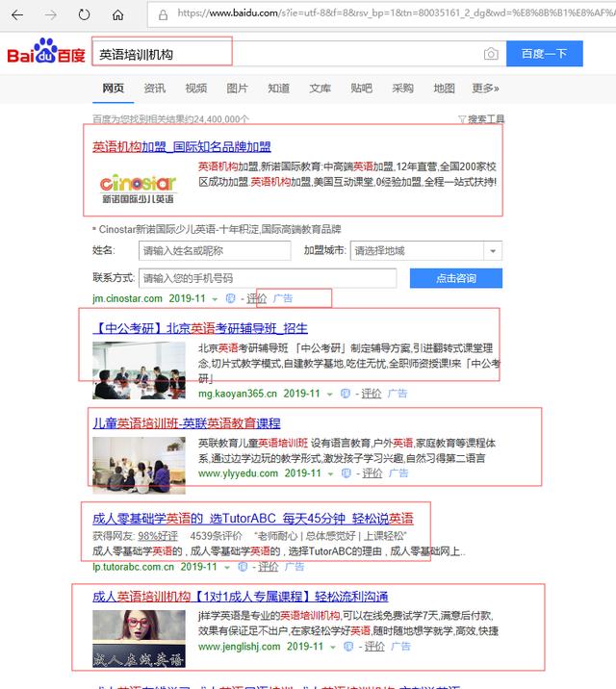
Task: Open the 【中公考研】北京英语考研辅导班_招生 result
Action: pyautogui.click(x=200, y=328)
